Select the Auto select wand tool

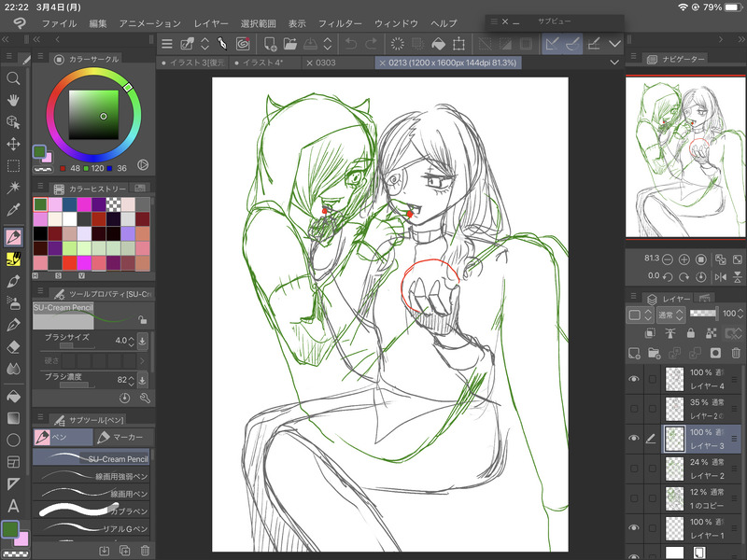13,188
